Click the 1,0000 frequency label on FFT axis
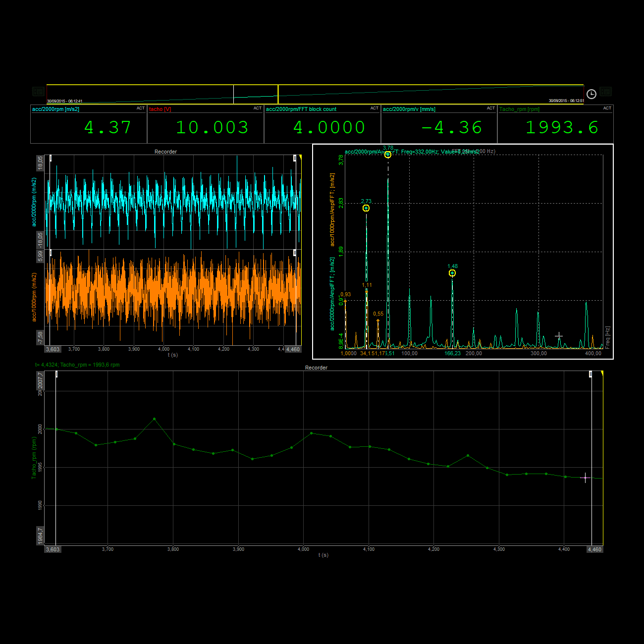The width and height of the screenshot is (644, 644). pyautogui.click(x=349, y=353)
